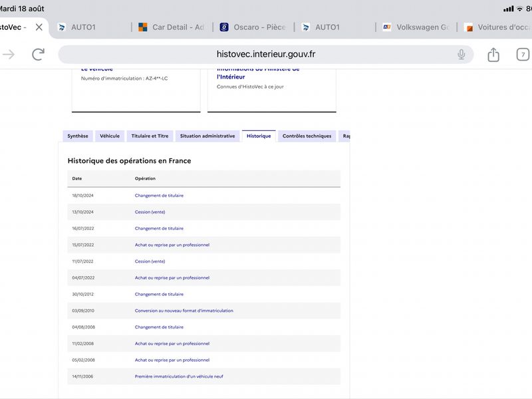Click the Car Detail tab favicon
The height and width of the screenshot is (399, 532).
143,27
